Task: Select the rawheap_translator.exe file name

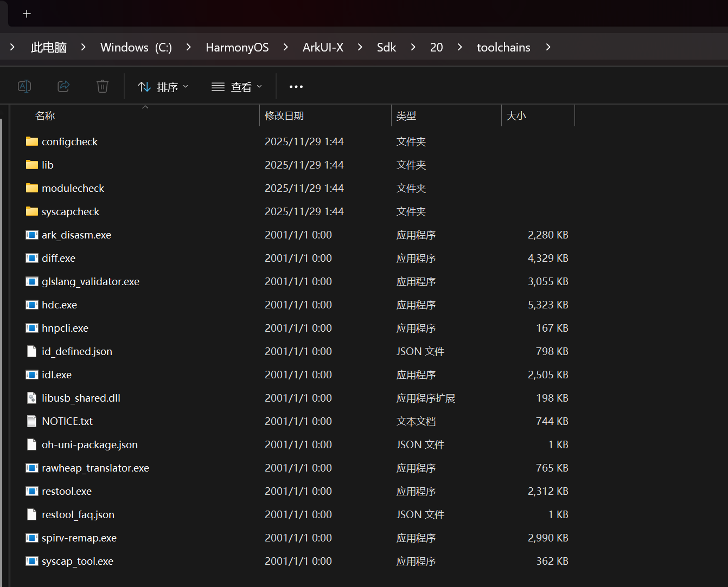Action: (95, 468)
